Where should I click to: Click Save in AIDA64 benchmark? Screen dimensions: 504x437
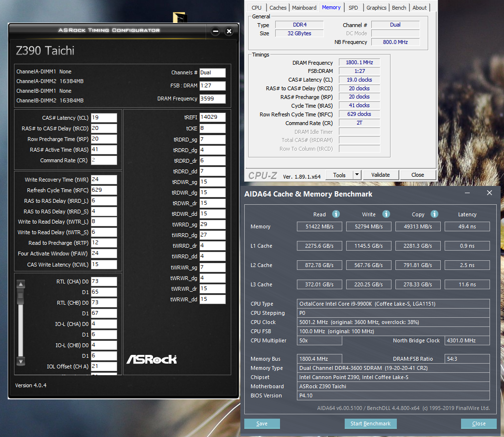262,423
